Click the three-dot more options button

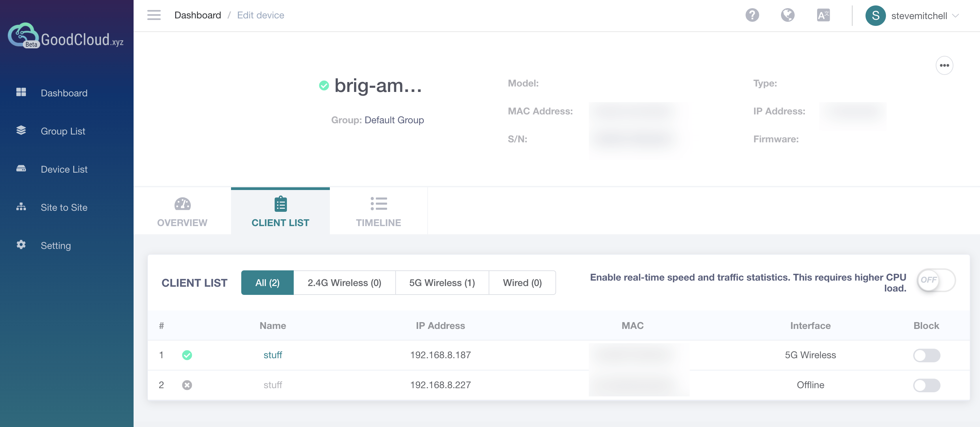point(944,65)
